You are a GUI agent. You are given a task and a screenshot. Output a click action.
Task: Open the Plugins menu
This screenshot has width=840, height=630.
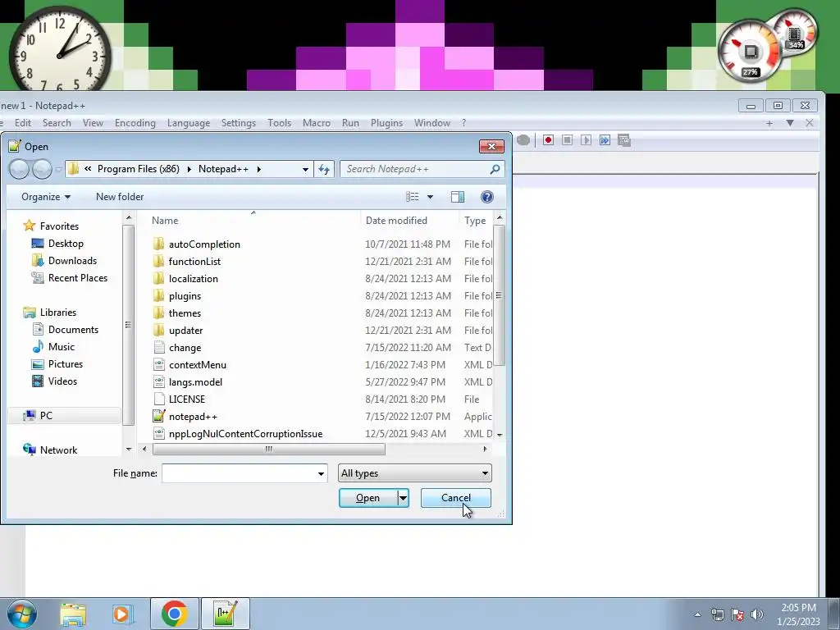(387, 123)
